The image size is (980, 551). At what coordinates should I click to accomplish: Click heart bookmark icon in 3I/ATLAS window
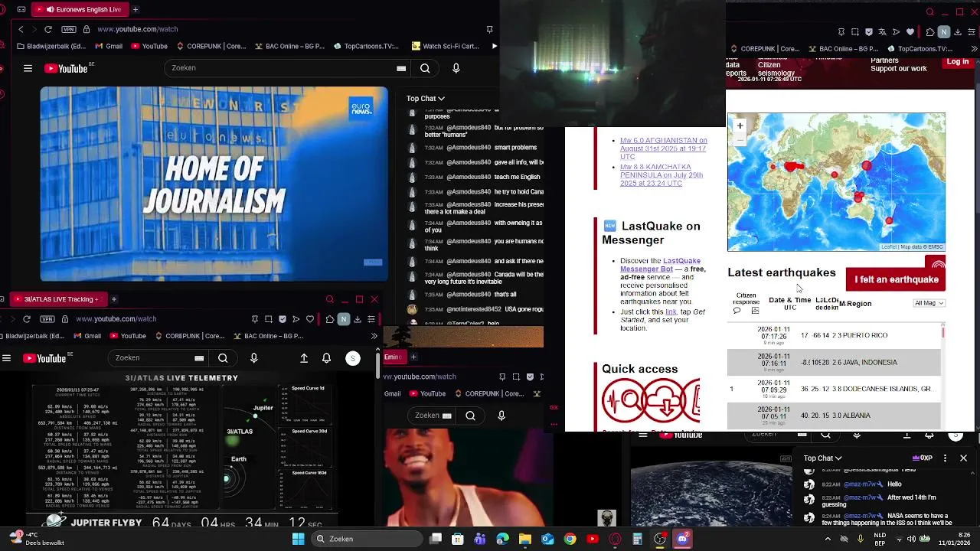coord(310,319)
